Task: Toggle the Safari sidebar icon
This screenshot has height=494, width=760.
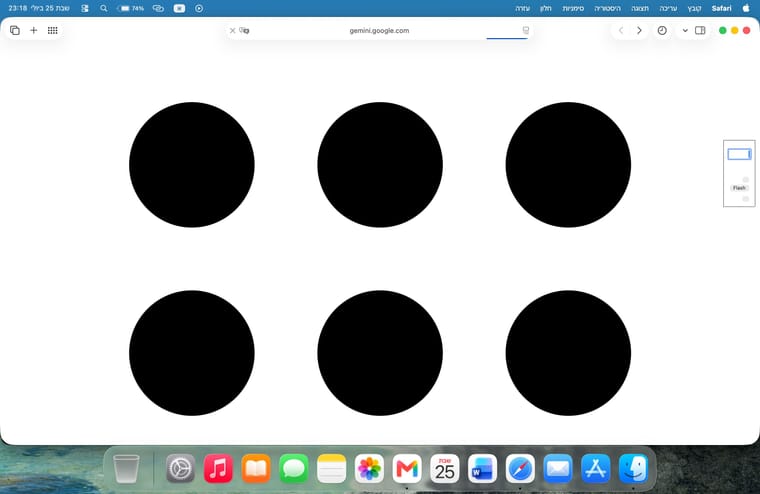Action: [700, 30]
